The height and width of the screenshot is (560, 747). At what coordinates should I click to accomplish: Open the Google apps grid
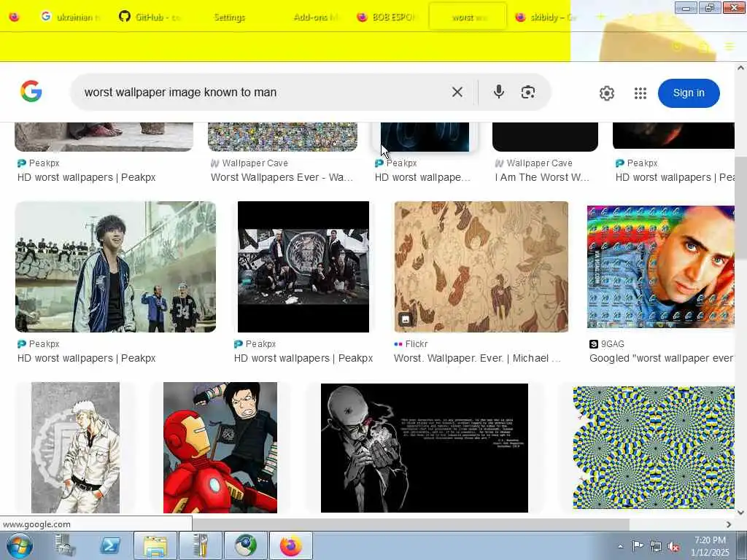pos(640,93)
